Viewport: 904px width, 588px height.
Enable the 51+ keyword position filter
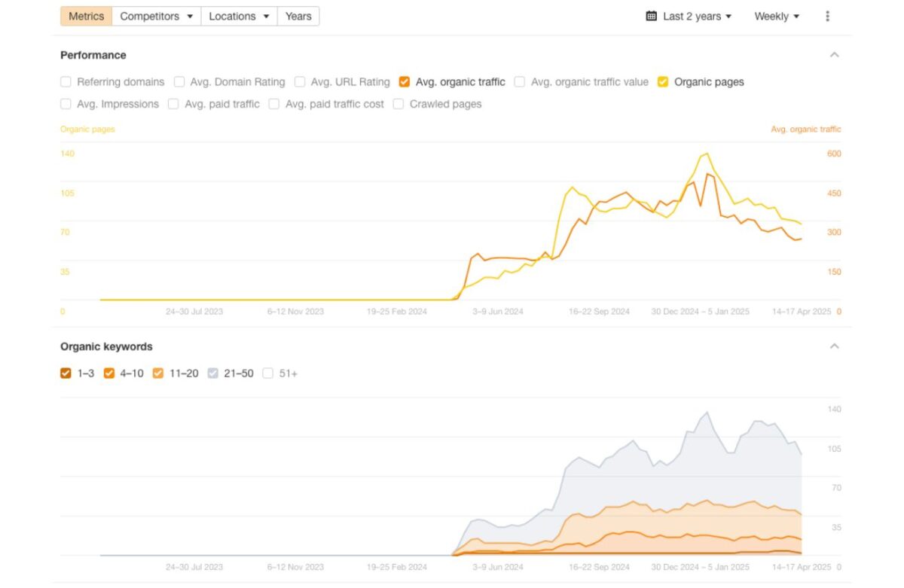point(268,373)
